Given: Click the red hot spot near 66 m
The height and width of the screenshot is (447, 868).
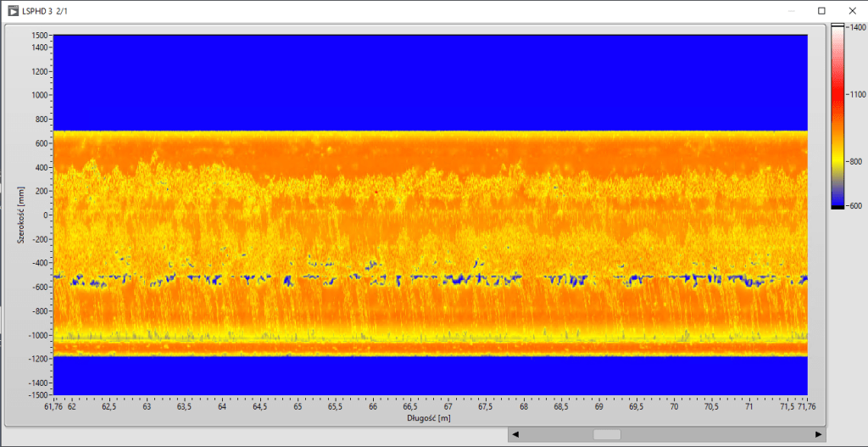Looking at the screenshot, I should (376, 192).
